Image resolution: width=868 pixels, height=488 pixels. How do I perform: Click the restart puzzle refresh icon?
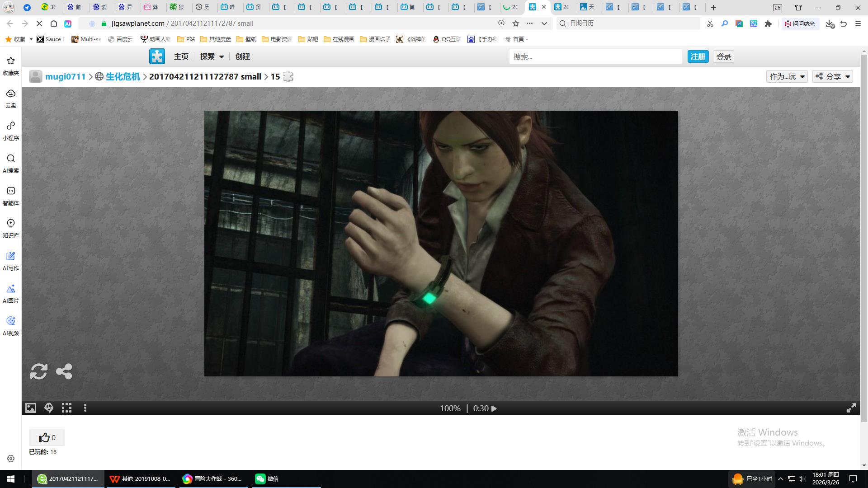38,371
